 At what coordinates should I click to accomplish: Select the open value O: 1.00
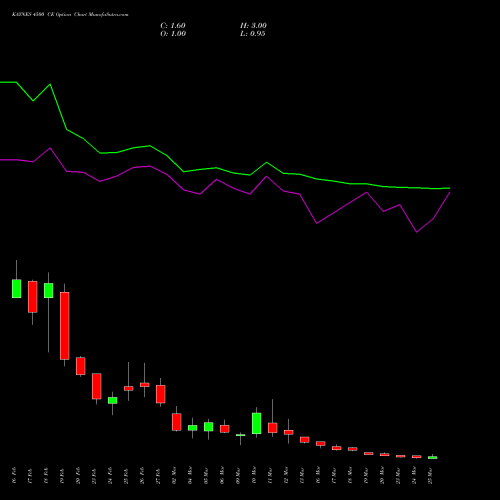click(x=173, y=34)
